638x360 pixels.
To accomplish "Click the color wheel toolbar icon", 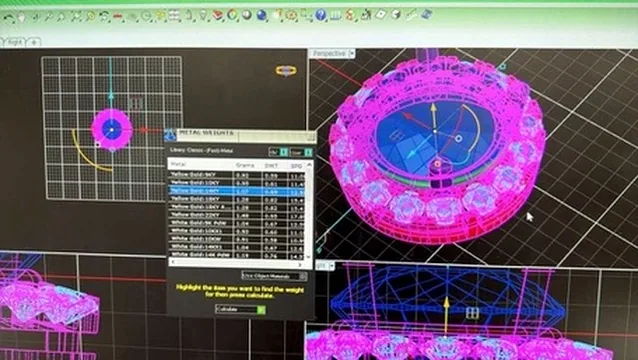I will [x=232, y=15].
